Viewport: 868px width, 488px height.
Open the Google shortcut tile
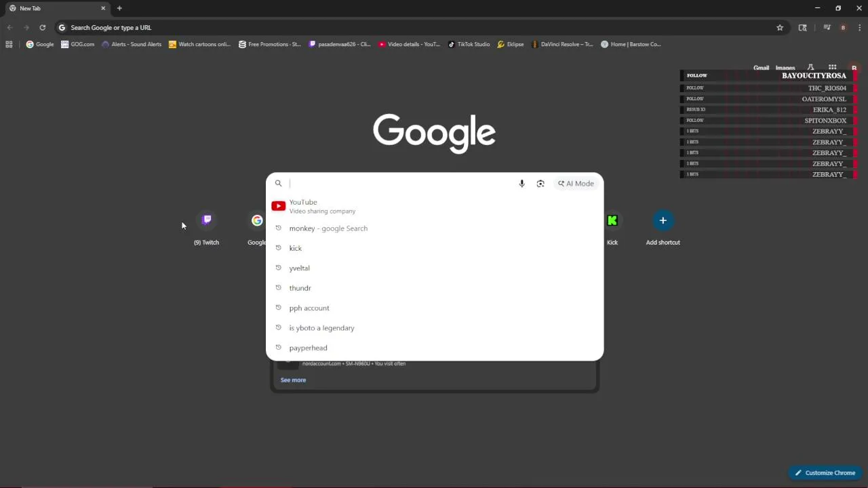coord(256,228)
